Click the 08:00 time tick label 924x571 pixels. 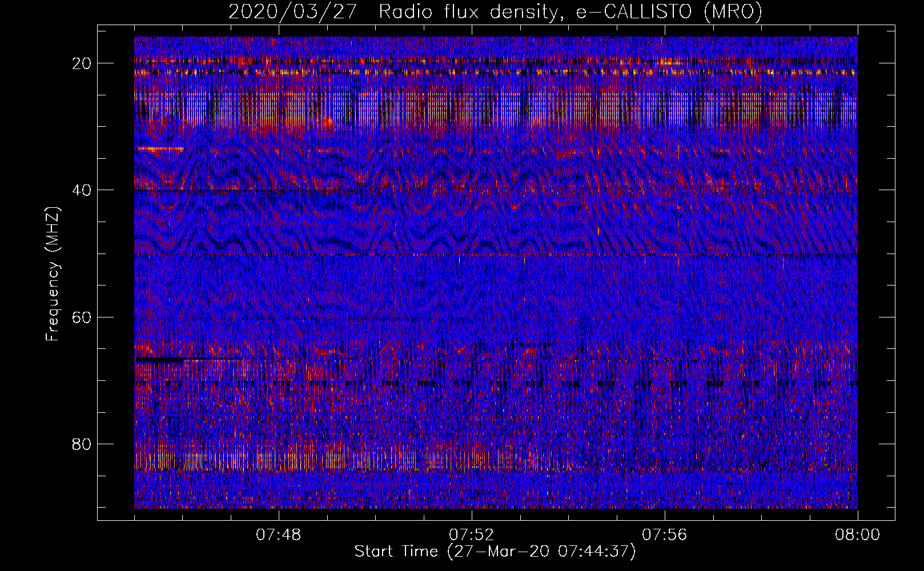858,535
